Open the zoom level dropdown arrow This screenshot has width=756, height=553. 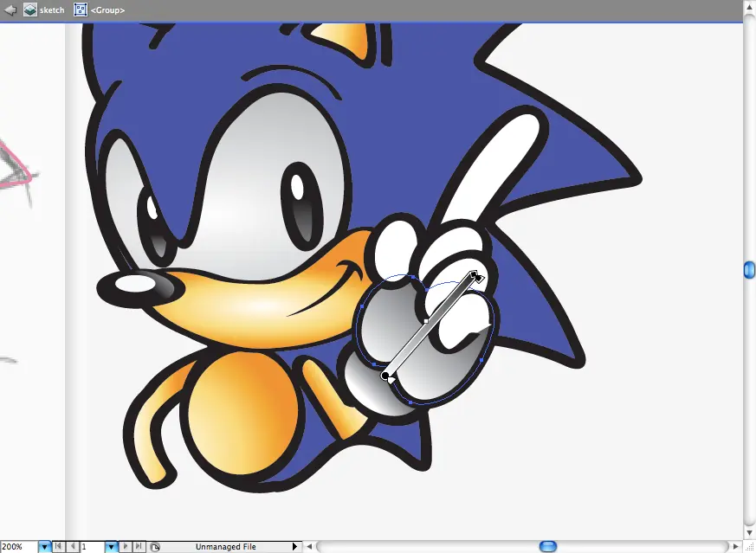pos(44,547)
